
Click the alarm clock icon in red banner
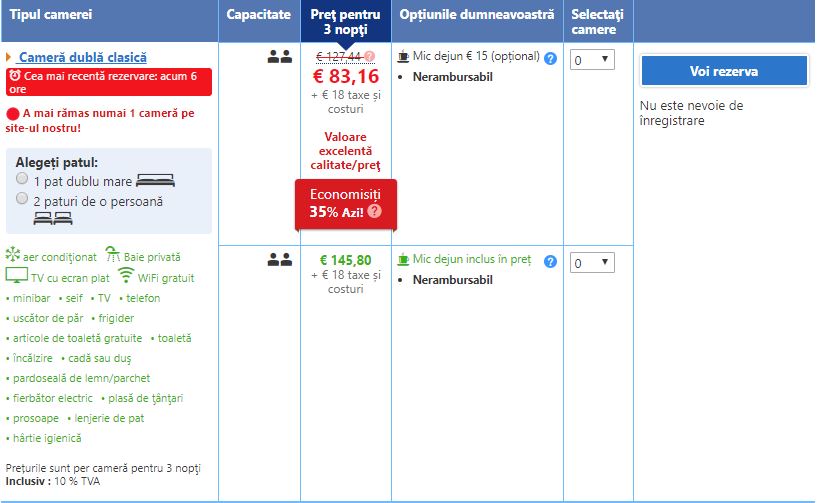[14, 75]
